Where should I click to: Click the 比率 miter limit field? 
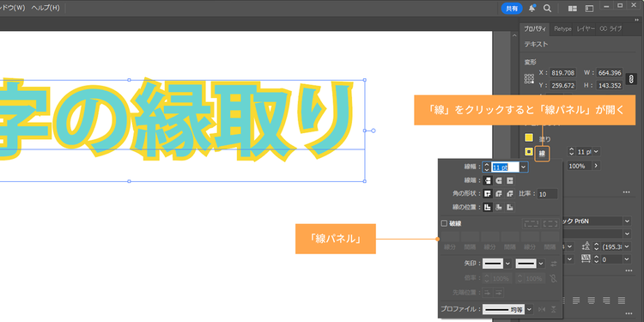click(548, 194)
